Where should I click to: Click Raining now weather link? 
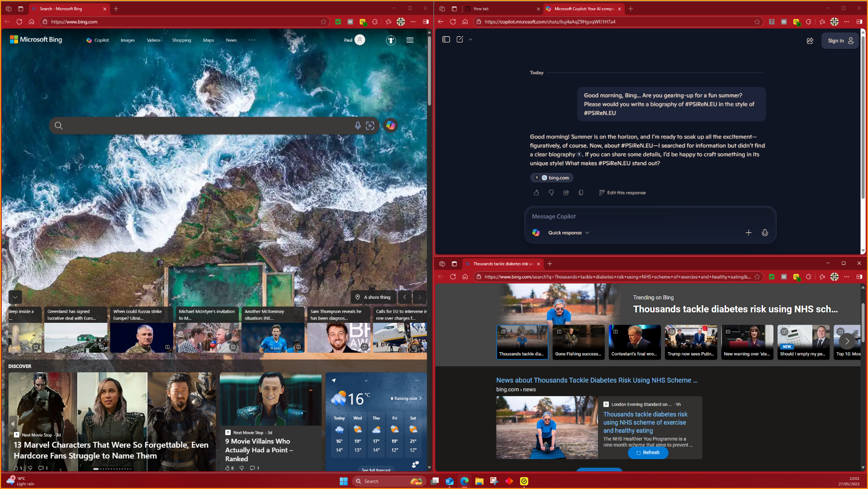click(406, 398)
